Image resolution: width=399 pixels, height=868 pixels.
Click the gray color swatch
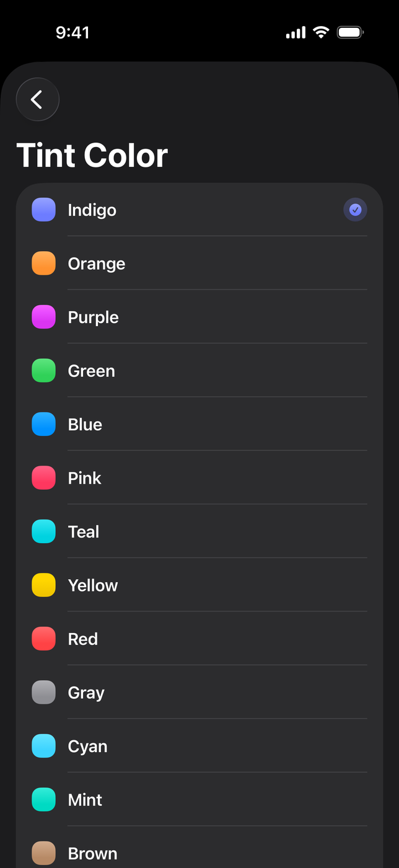click(43, 693)
